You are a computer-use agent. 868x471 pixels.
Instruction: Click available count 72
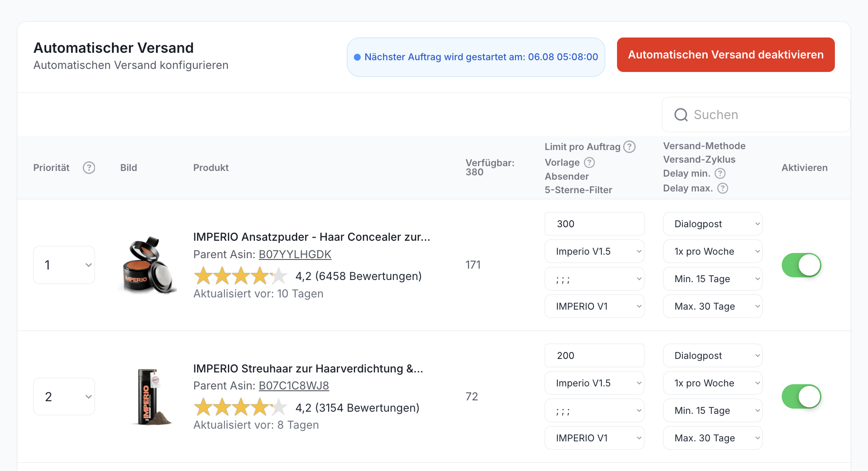tap(471, 396)
